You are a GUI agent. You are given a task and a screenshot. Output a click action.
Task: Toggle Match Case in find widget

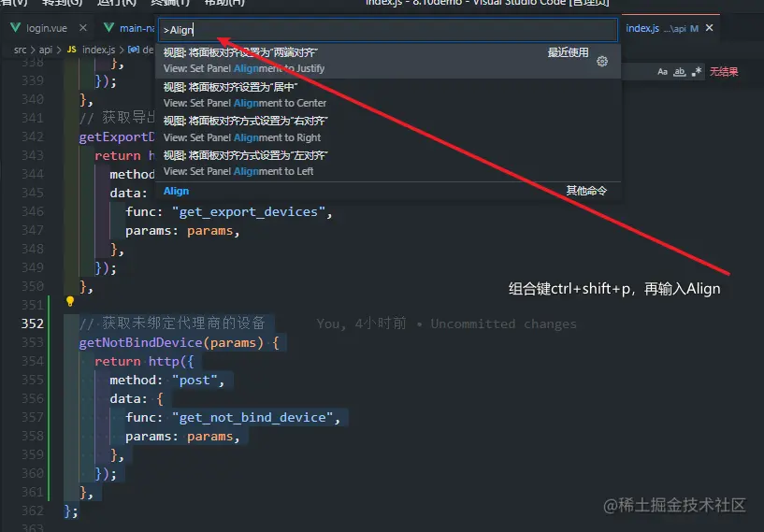click(x=662, y=72)
